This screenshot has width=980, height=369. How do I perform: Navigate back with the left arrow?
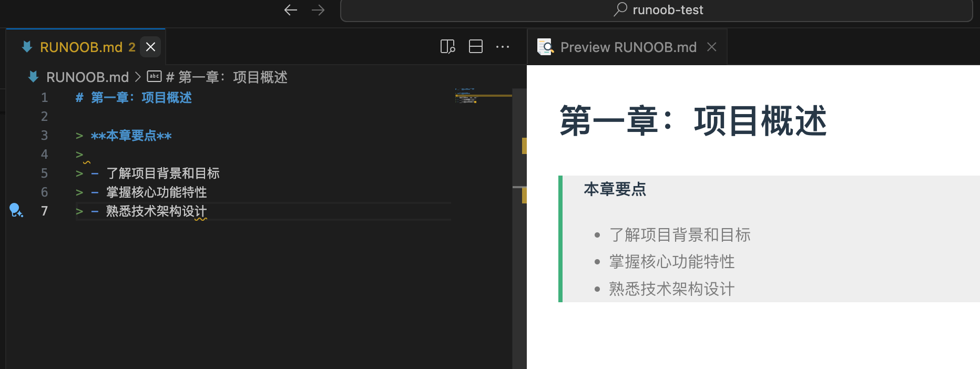coord(291,10)
